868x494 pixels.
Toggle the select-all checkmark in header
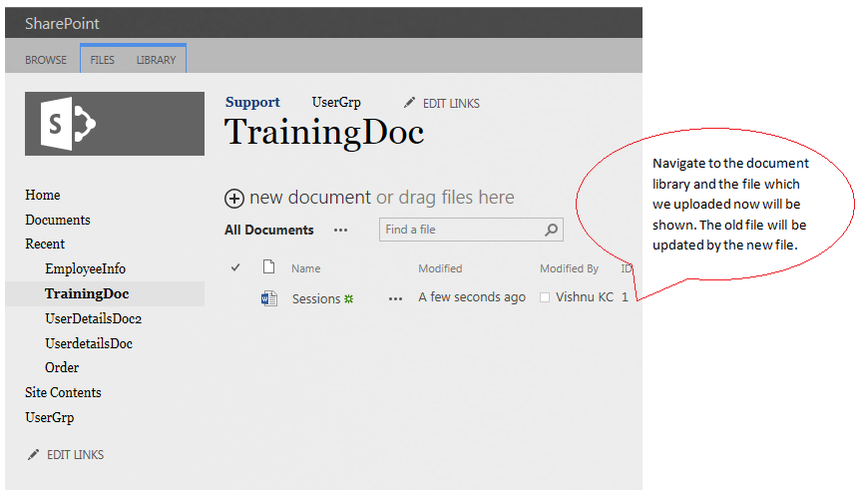coord(235,267)
